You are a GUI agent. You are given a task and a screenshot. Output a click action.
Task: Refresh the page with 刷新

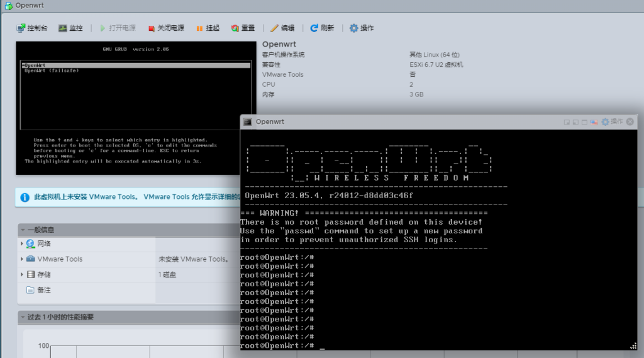[322, 28]
